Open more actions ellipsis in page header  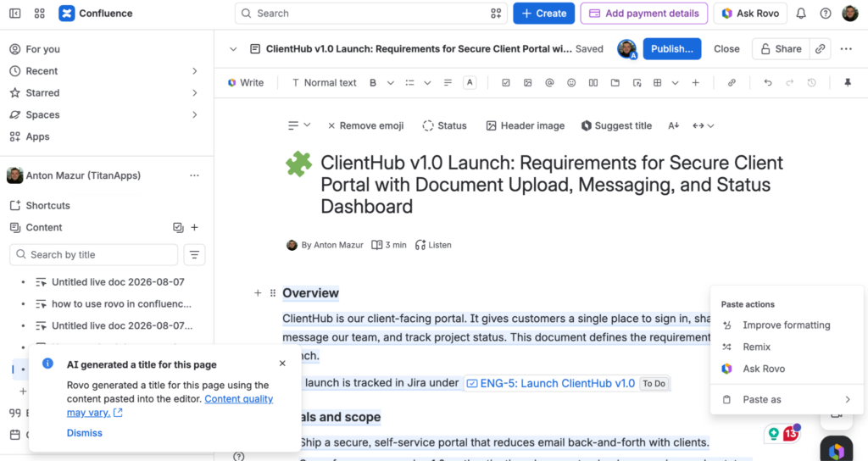846,48
